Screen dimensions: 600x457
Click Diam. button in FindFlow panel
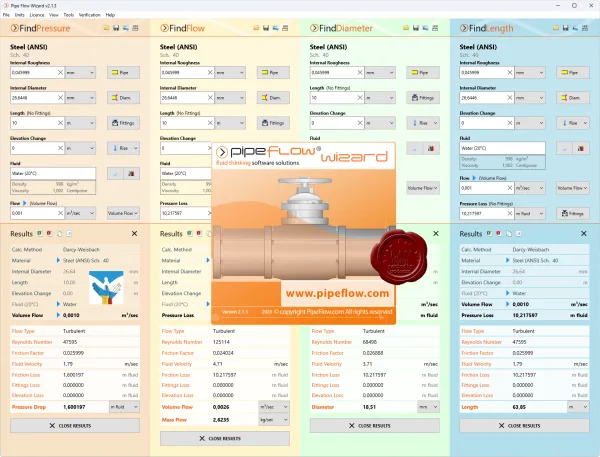pyautogui.click(x=273, y=98)
